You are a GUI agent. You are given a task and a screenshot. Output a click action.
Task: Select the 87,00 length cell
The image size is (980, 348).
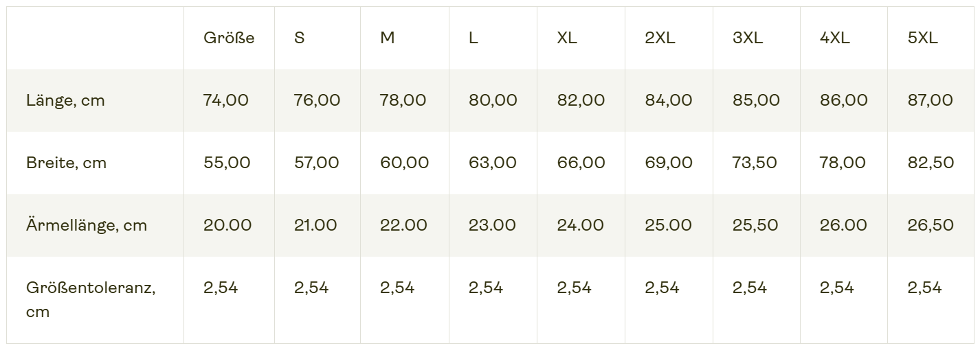tap(931, 100)
